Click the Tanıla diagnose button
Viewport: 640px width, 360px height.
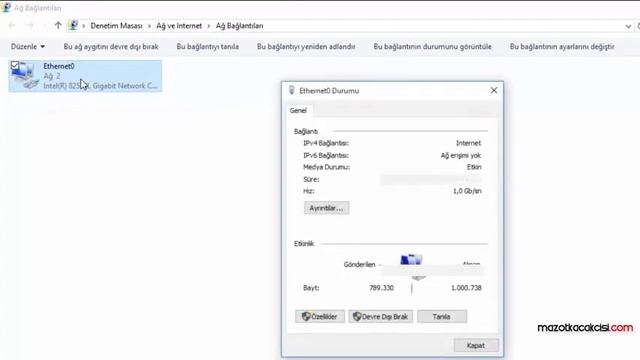[x=442, y=316]
